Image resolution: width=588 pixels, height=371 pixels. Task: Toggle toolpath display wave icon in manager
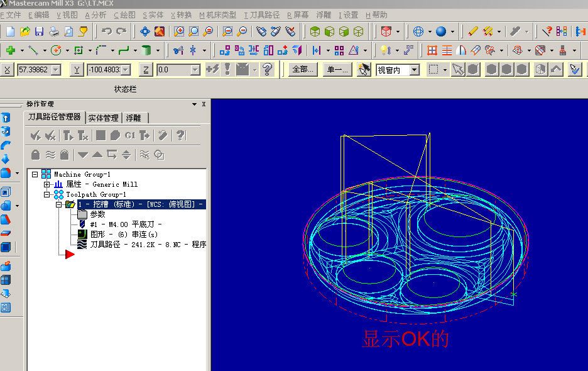pos(50,155)
